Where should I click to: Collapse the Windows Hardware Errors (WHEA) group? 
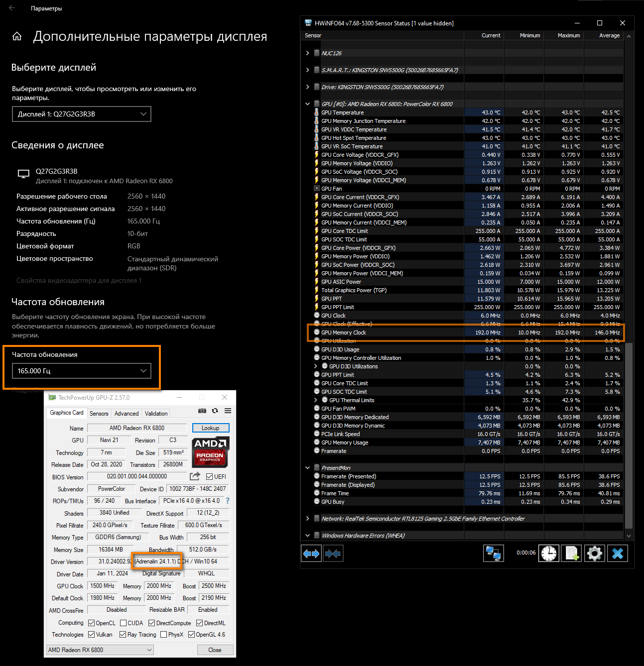(308, 536)
